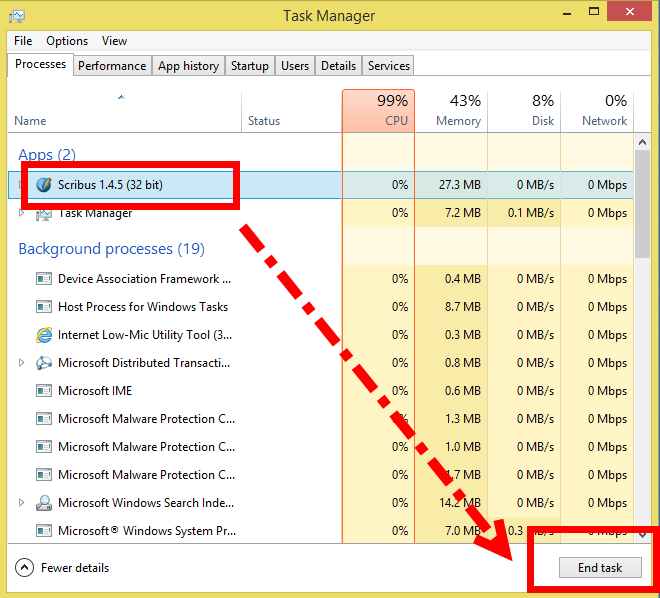Select Microsoft Distributed Transaction process name
Screen dimensions: 660x598
click(x=144, y=363)
